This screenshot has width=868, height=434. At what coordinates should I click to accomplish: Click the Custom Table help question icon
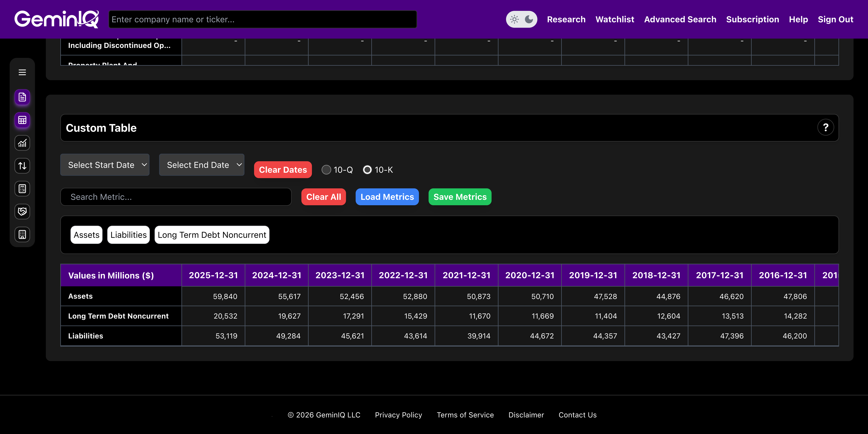coord(825,128)
